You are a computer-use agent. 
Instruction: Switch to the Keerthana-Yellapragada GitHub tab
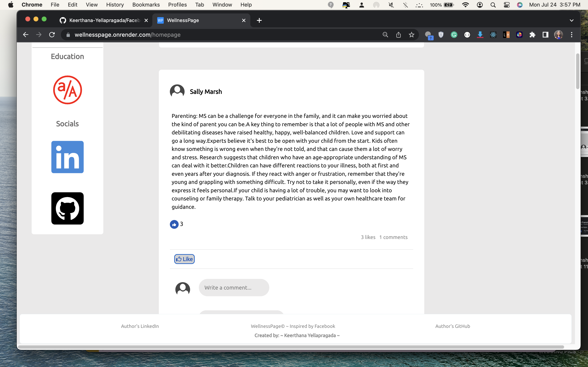coord(102,20)
